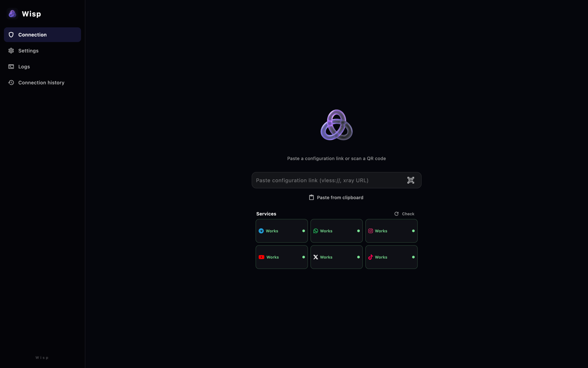Click Paste from clipboard
Viewport: 588px width, 368px height.
(x=336, y=197)
